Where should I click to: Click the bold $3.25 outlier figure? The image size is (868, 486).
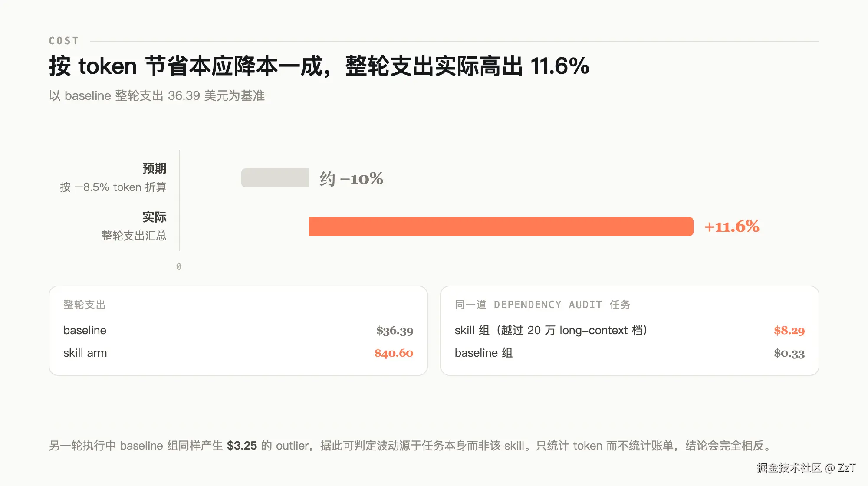(x=242, y=446)
